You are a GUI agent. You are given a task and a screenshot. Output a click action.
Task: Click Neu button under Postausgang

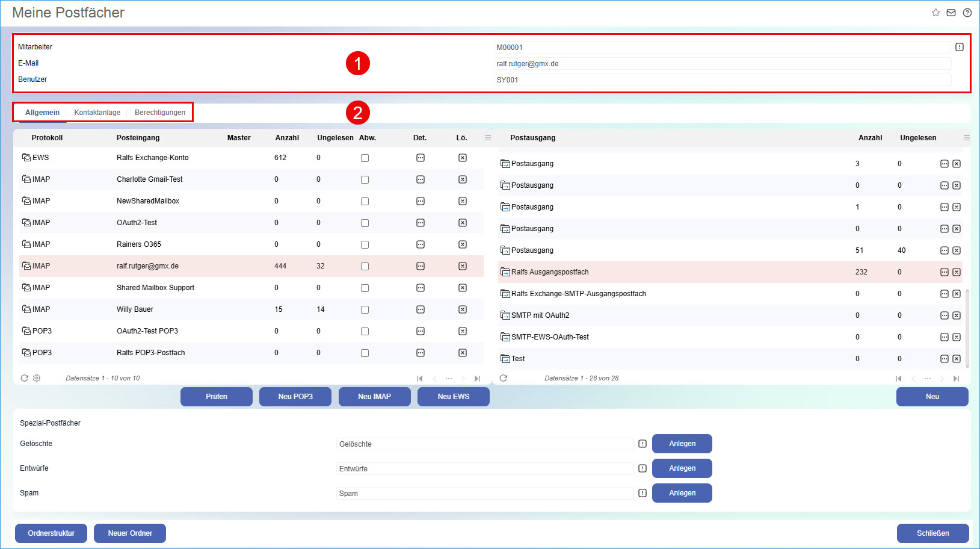point(932,397)
